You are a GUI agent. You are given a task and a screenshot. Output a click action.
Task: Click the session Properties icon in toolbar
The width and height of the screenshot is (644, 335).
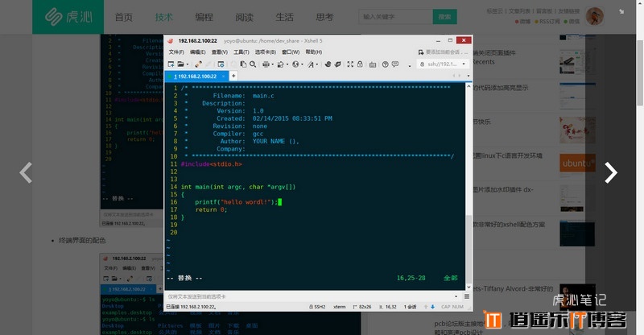pos(221,64)
